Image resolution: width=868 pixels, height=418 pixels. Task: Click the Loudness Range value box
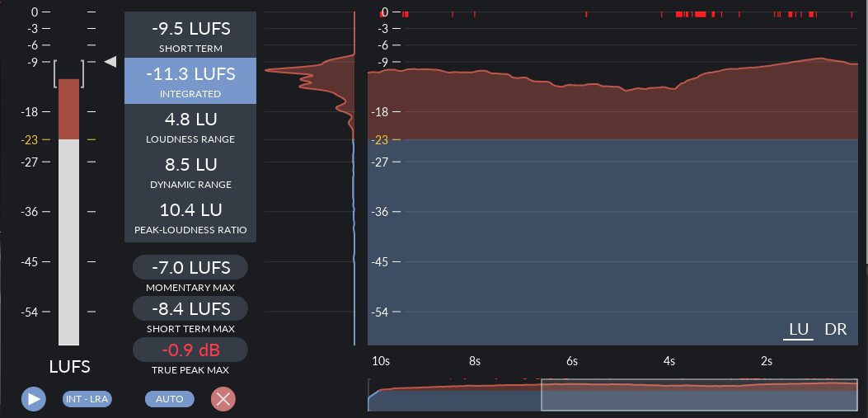190,126
